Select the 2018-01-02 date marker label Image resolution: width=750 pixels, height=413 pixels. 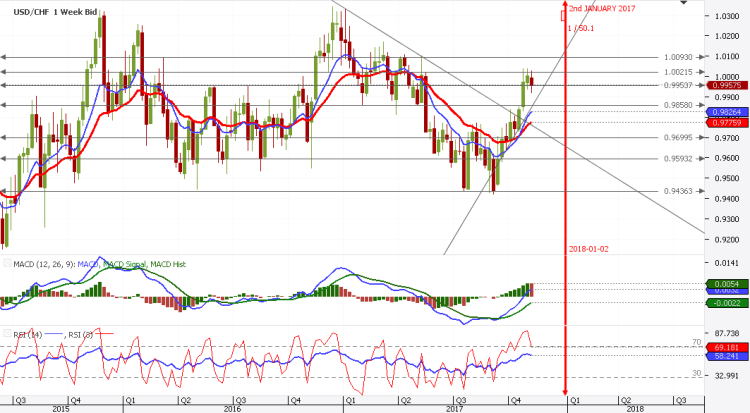coord(590,247)
